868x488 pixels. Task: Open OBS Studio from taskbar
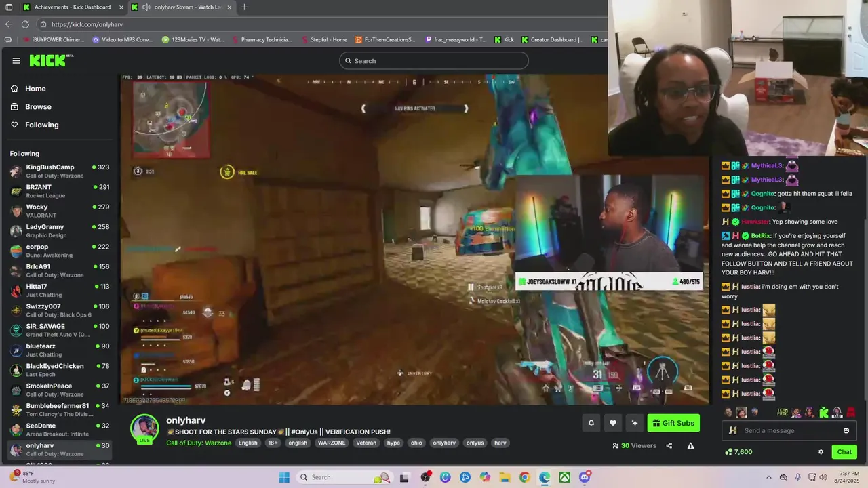[x=425, y=477]
